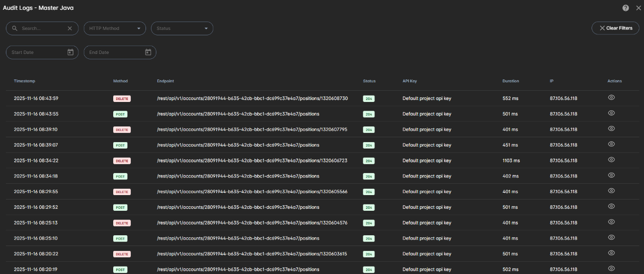
Task: Sort by Status column header
Action: pos(370,81)
